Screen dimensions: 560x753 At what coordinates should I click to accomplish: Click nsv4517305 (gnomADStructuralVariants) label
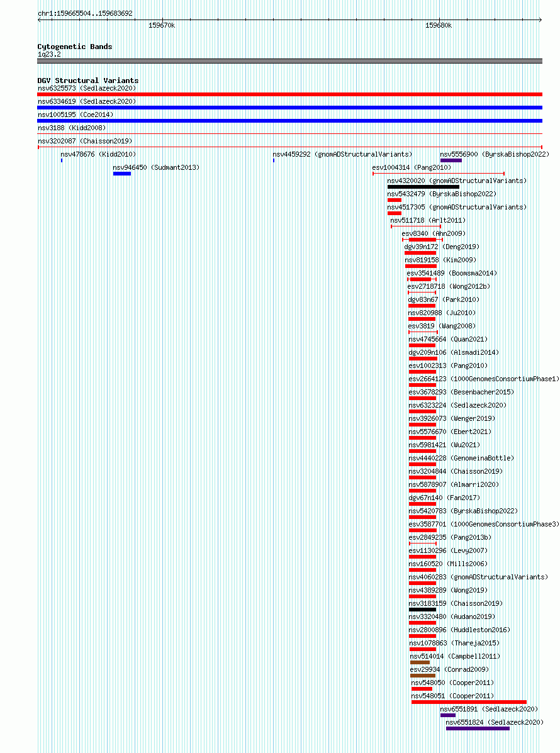[x=457, y=207]
